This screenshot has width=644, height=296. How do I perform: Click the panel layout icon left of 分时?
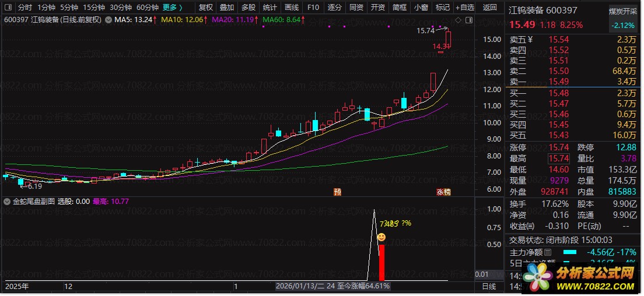point(8,8)
